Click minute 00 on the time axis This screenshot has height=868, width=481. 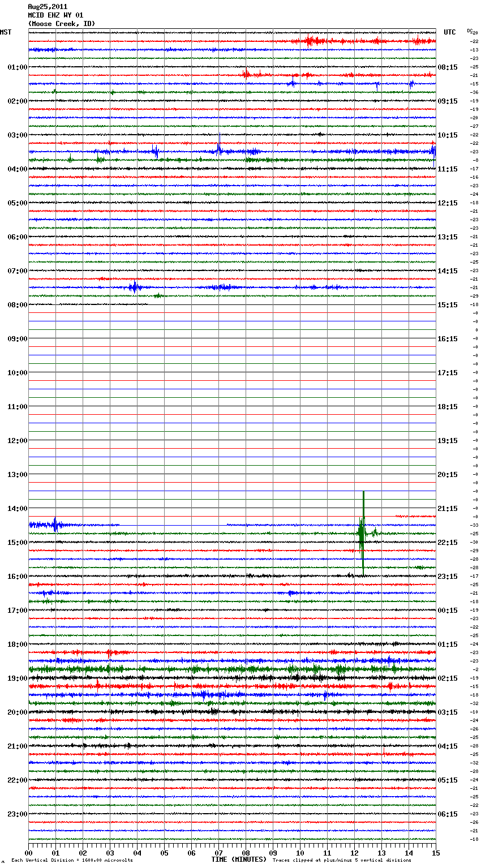click(x=28, y=853)
